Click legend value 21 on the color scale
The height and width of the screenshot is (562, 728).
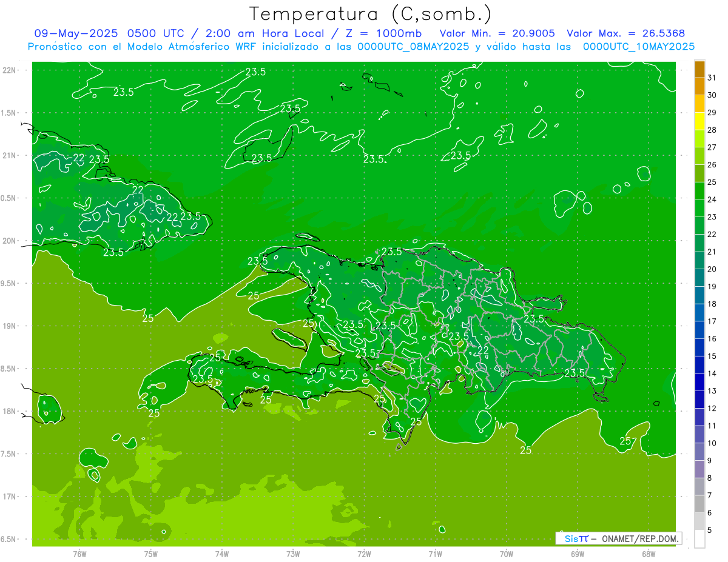click(x=712, y=252)
